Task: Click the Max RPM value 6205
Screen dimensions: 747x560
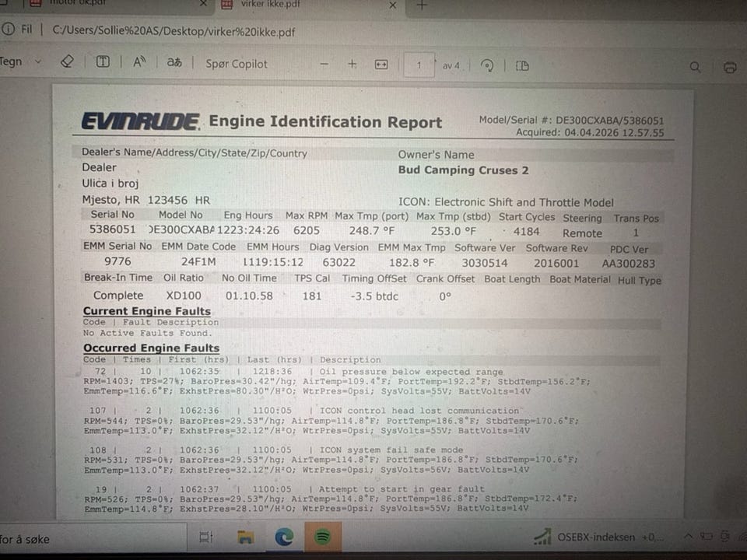Action: pos(307,230)
